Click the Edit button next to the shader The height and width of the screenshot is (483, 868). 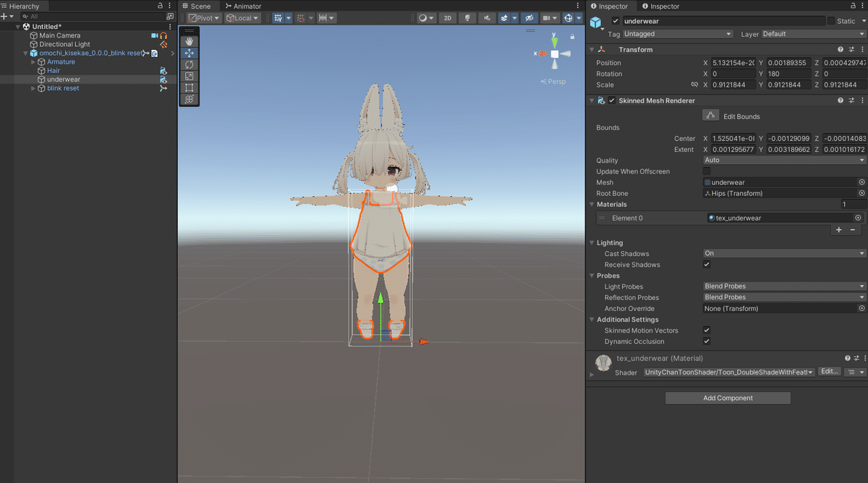click(x=828, y=371)
